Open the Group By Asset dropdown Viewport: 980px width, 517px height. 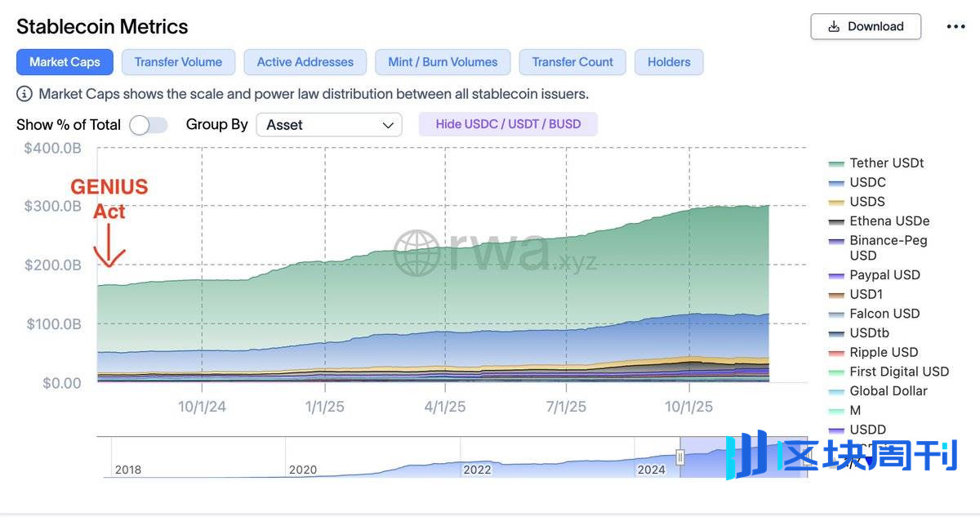click(x=328, y=125)
